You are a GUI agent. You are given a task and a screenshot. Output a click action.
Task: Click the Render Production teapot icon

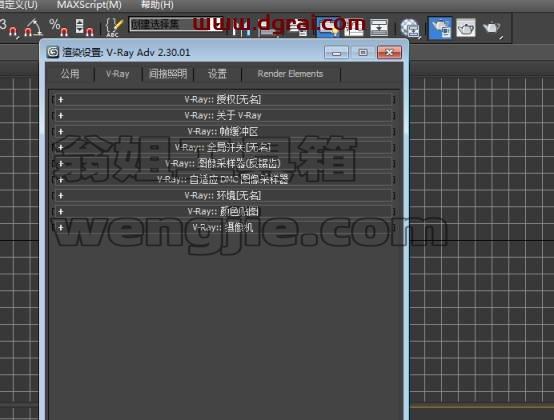coord(492,28)
